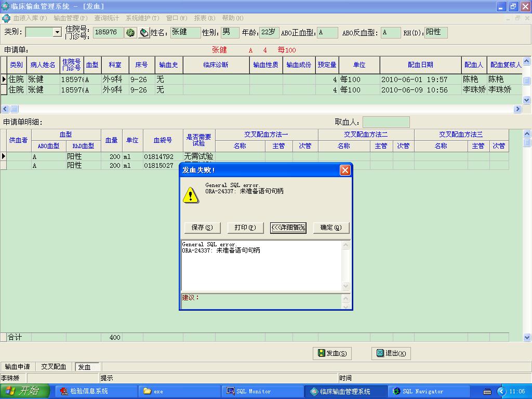Click the 打印(P) button in the error dialog

click(245, 228)
